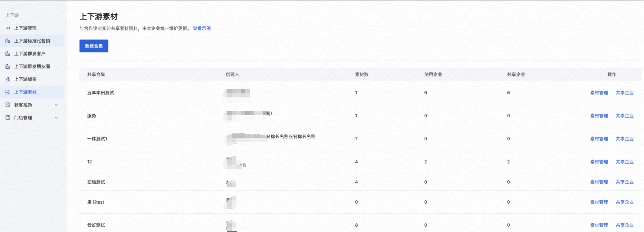
Task: Open 素材管理 for 云虹测试 row
Action: (x=599, y=225)
